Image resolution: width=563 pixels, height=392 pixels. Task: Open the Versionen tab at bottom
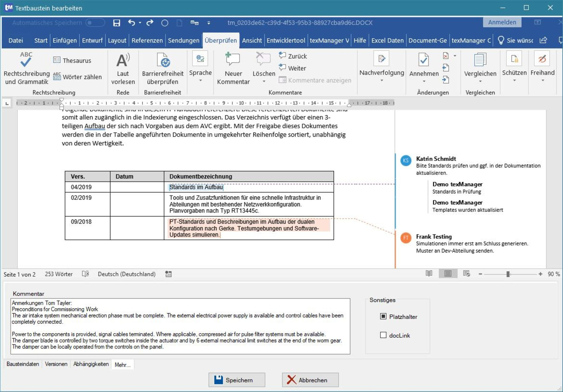pos(56,364)
